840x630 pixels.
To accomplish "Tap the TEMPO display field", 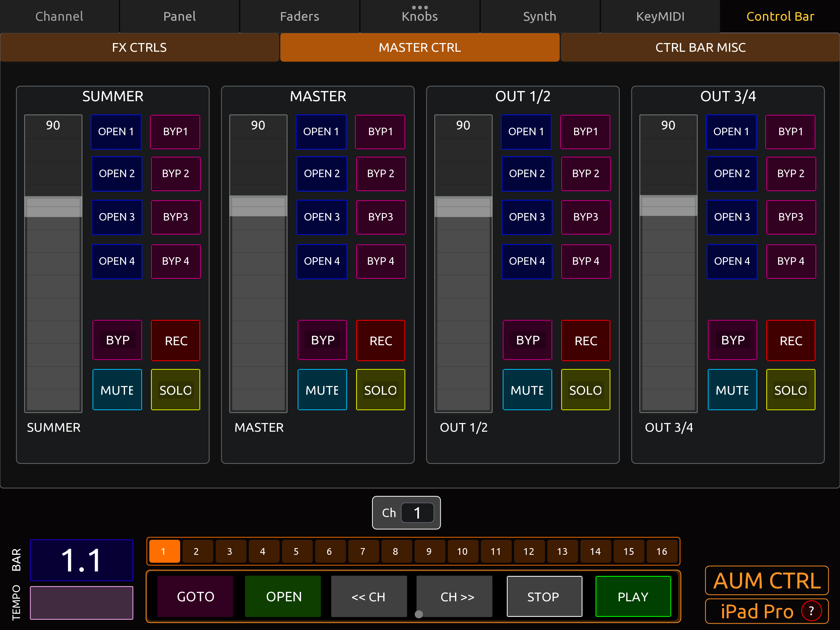I will pyautogui.click(x=82, y=603).
